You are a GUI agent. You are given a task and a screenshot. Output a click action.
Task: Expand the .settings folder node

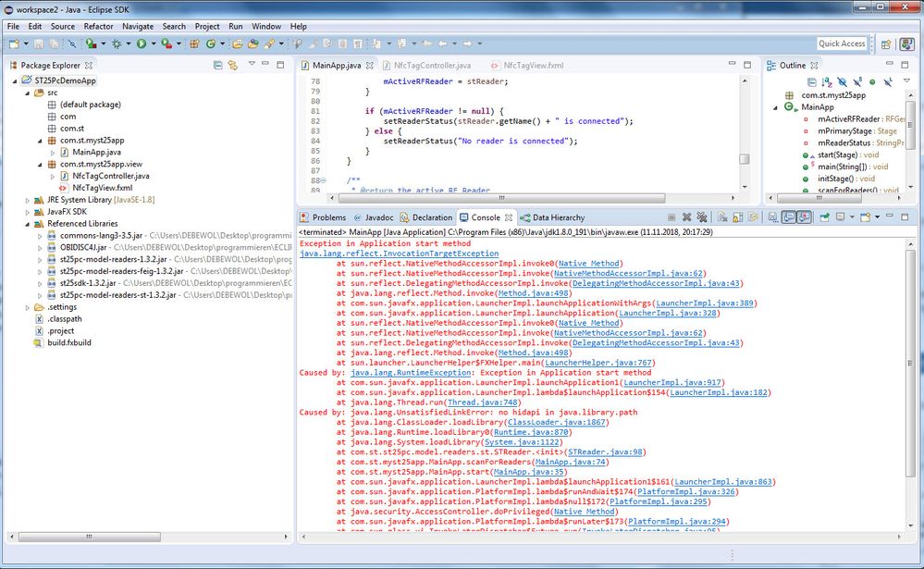tap(27, 307)
